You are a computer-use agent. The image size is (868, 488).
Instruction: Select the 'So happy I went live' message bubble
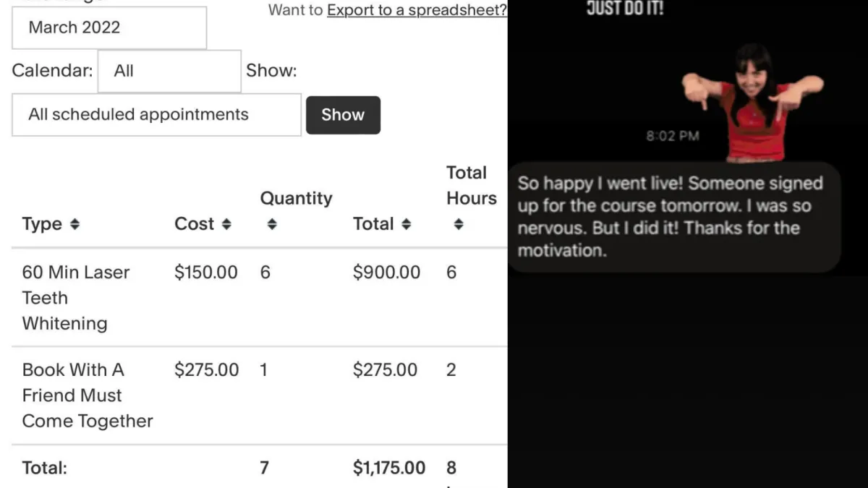click(673, 217)
